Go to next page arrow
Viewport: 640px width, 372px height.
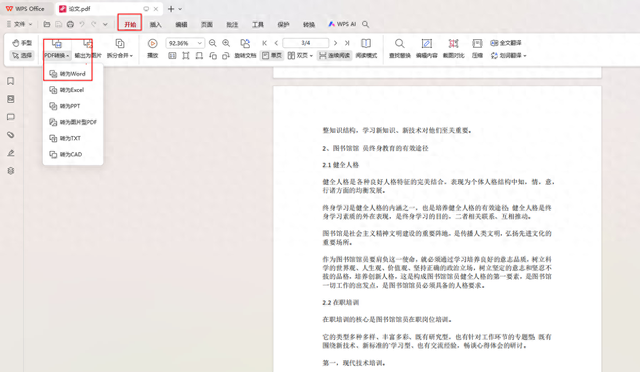click(336, 43)
